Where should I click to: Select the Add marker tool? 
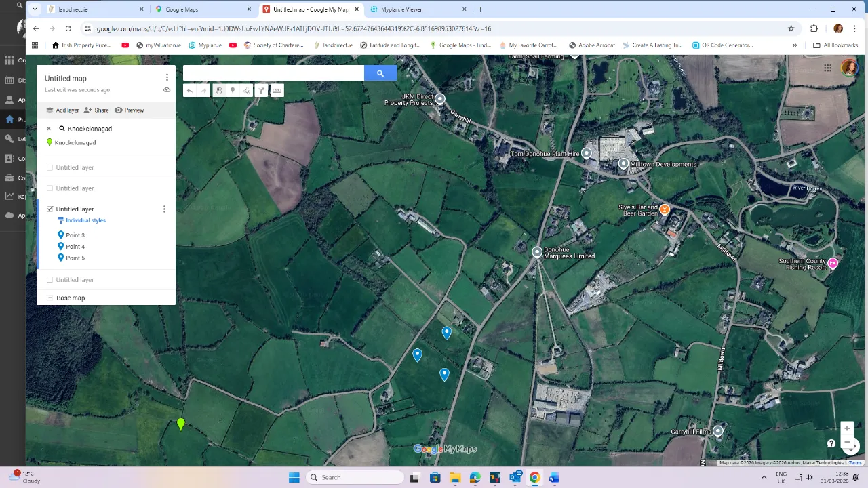[x=233, y=90]
